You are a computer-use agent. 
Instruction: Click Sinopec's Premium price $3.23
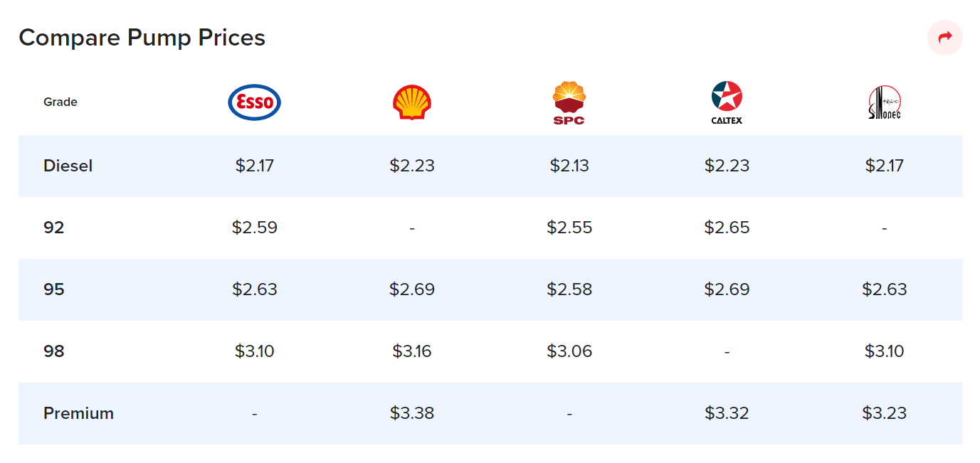click(885, 413)
